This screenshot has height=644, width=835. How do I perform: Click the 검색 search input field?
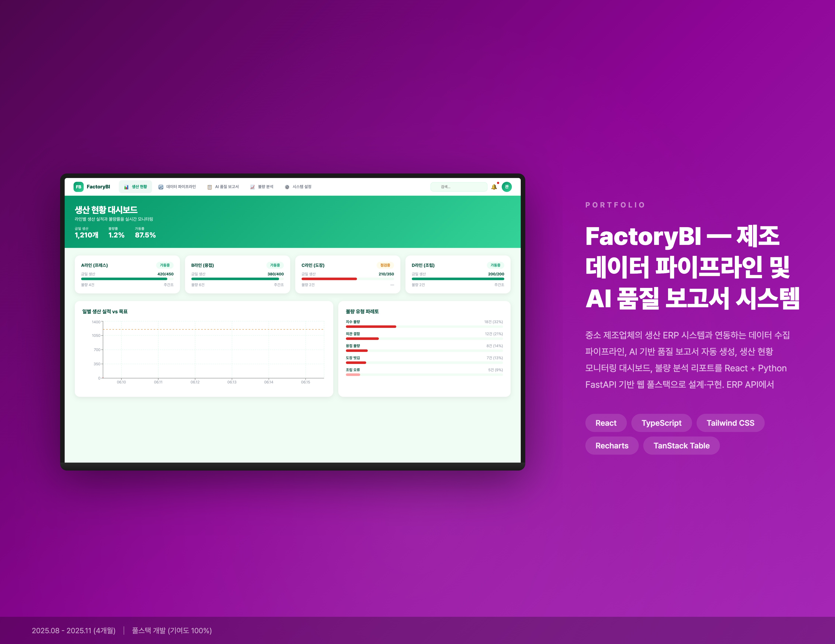coord(459,187)
